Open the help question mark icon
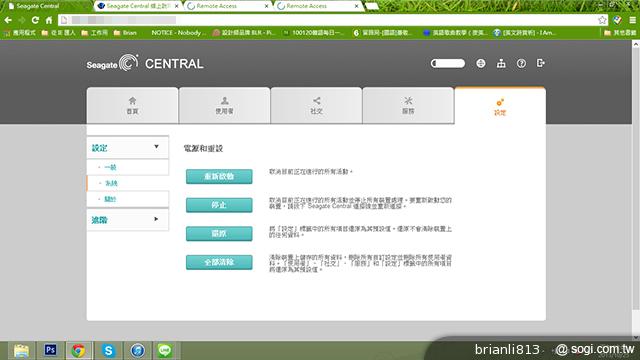The image size is (640, 360). tap(521, 63)
